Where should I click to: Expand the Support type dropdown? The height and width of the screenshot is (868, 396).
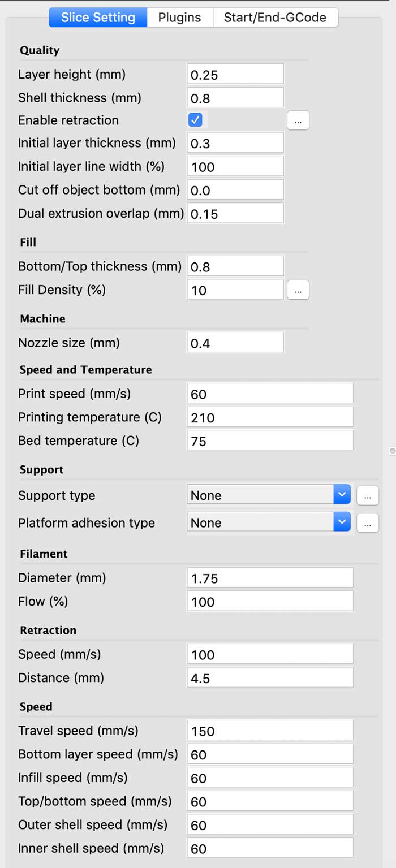coord(269,495)
